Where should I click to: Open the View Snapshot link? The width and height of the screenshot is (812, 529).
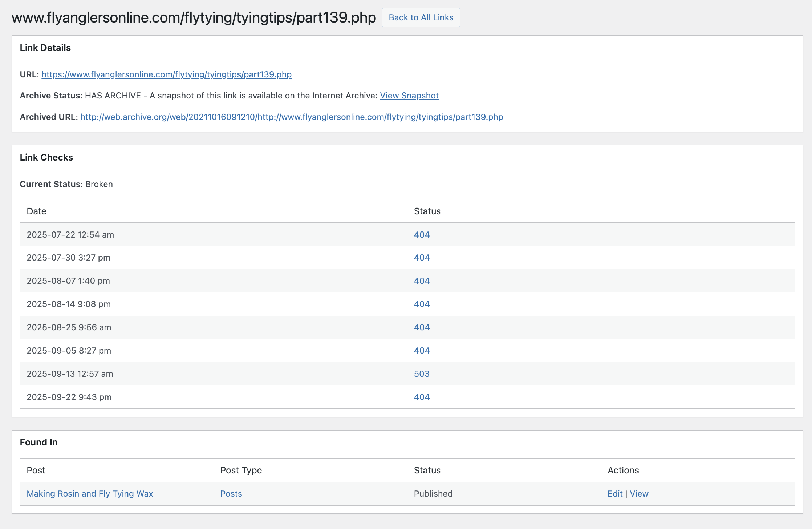pos(409,96)
